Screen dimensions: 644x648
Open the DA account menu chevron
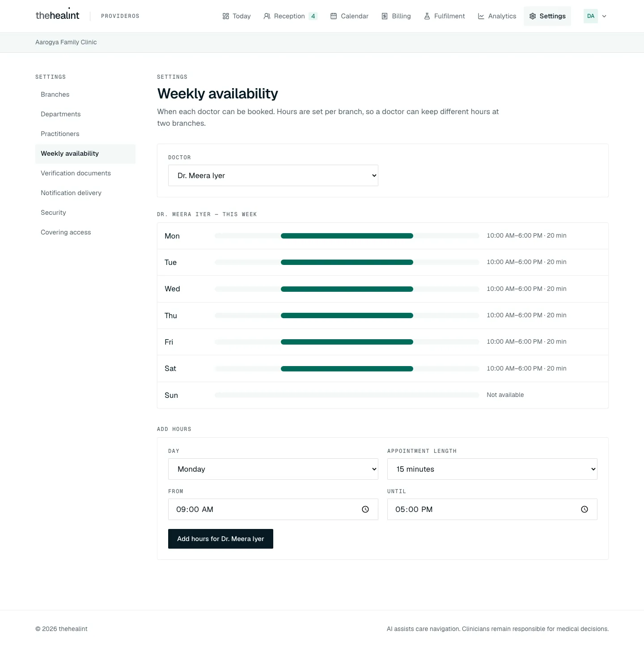(604, 16)
